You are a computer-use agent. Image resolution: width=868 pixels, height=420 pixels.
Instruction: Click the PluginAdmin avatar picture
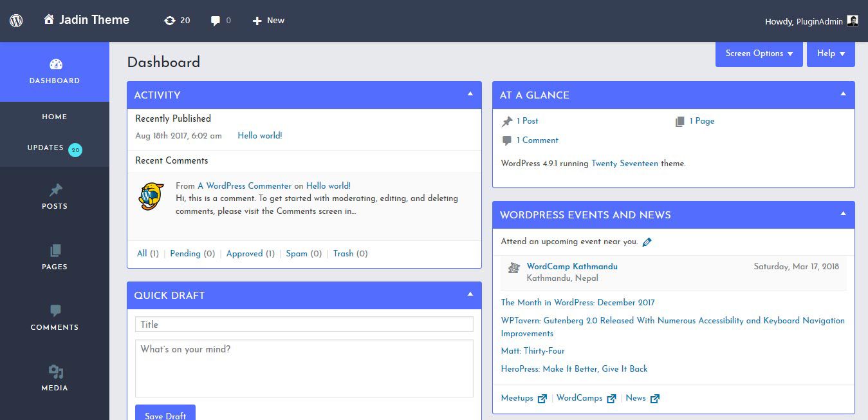pyautogui.click(x=853, y=21)
